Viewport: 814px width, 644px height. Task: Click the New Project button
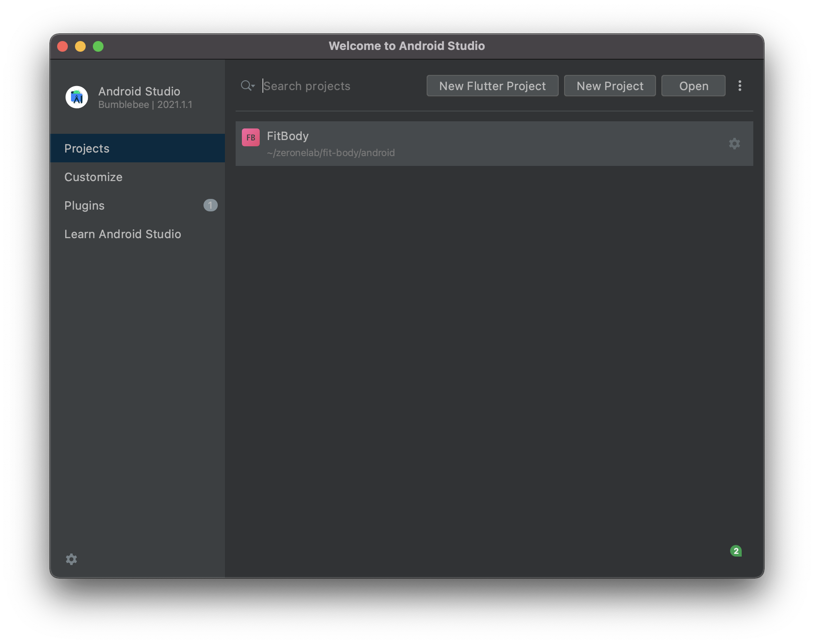pyautogui.click(x=610, y=86)
